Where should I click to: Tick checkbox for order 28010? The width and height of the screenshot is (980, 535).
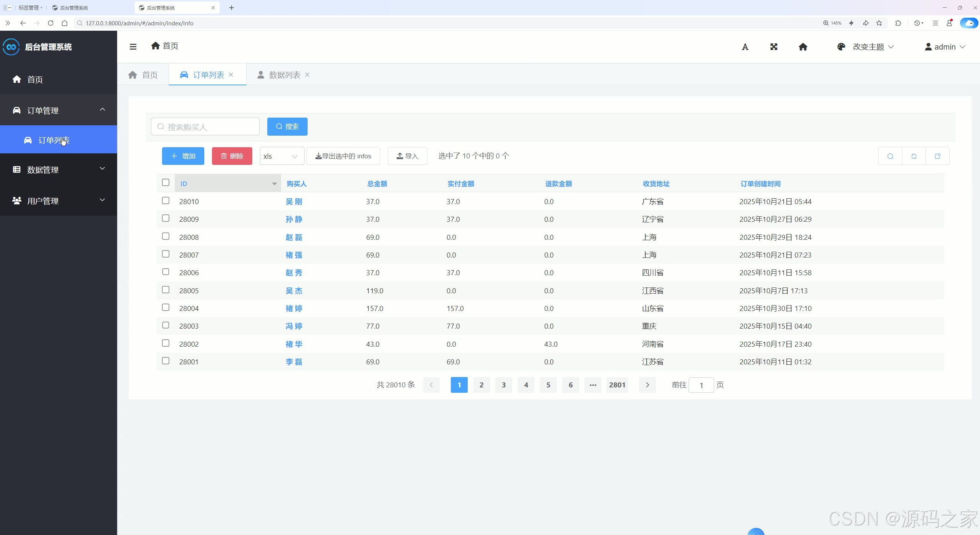[x=166, y=201]
